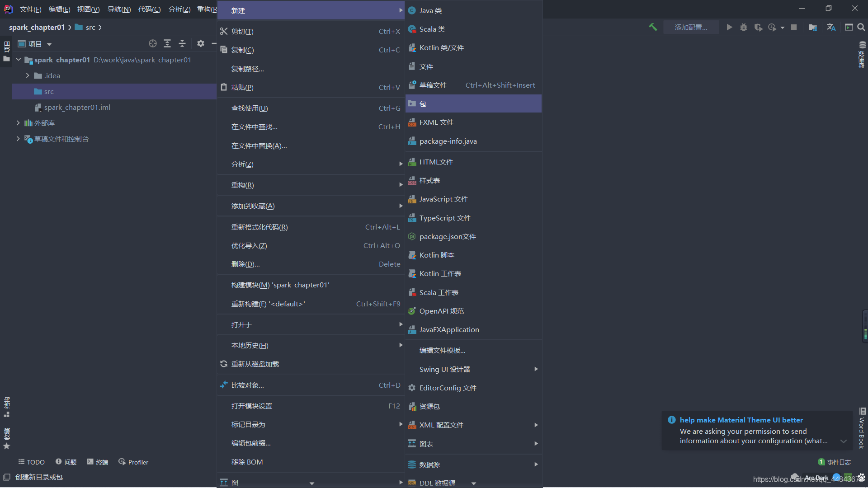Expand the .idea folder tree node
868x488 pixels.
pyautogui.click(x=28, y=75)
